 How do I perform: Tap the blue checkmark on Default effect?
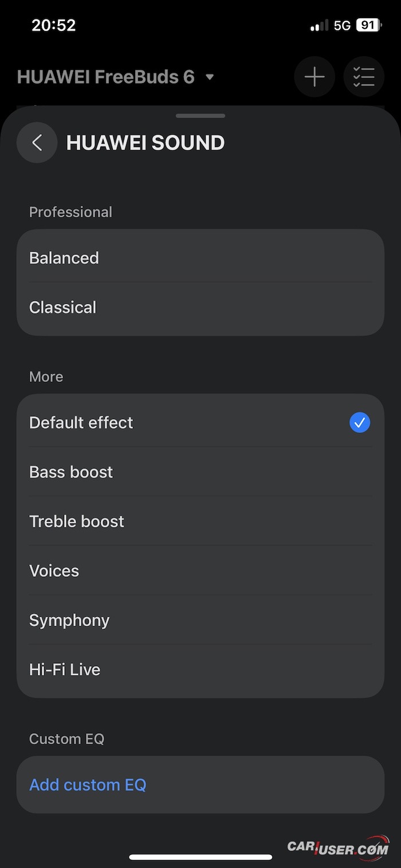[x=360, y=423]
